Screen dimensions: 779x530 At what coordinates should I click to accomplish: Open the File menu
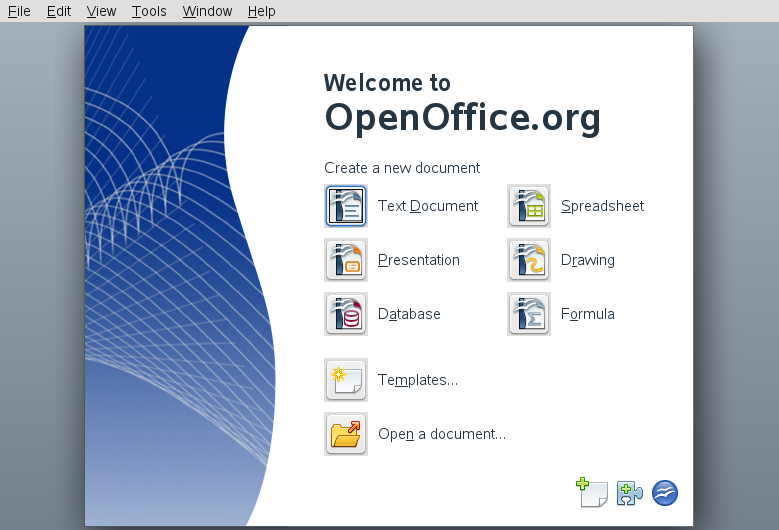click(x=19, y=11)
